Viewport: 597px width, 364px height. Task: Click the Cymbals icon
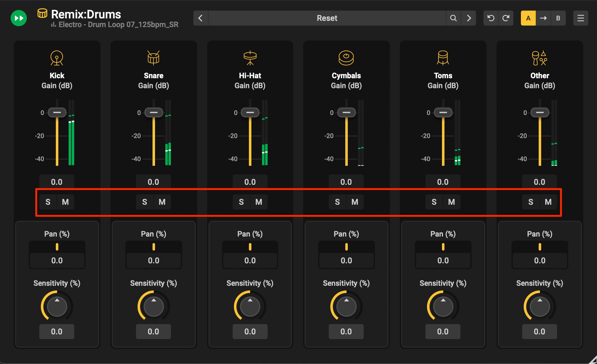(346, 58)
